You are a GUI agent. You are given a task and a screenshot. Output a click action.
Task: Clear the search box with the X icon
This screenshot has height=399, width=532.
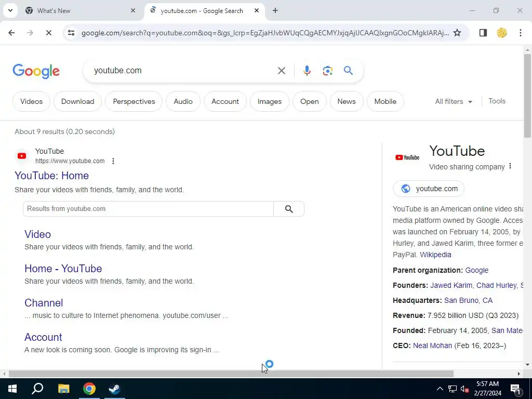pyautogui.click(x=281, y=71)
